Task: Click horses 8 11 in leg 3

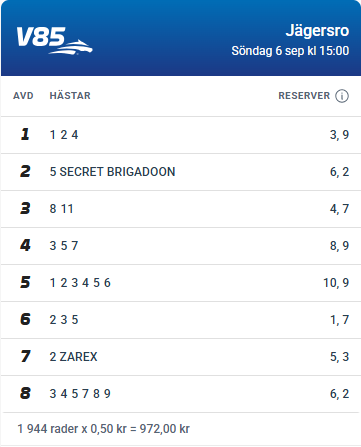Action: 62,209
